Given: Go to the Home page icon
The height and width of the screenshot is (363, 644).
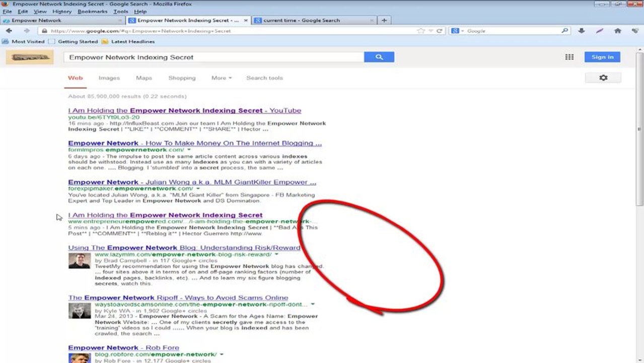Looking at the screenshot, I should coord(618,31).
